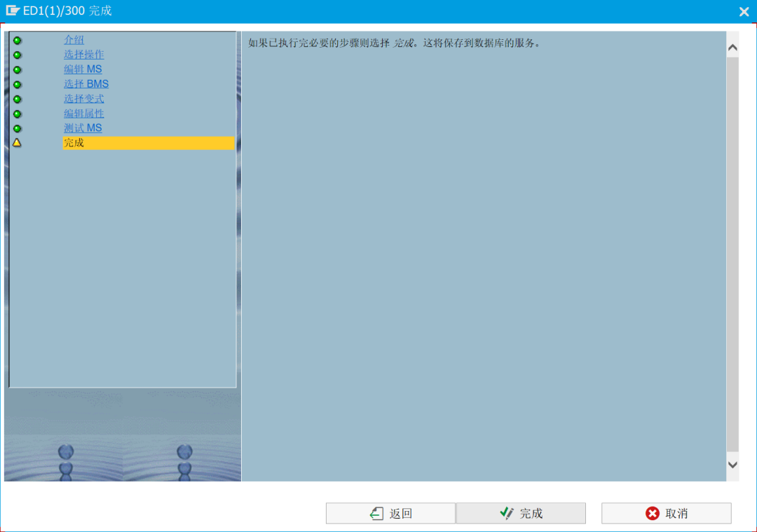
Task: Click the 返回 back button
Action: point(390,513)
